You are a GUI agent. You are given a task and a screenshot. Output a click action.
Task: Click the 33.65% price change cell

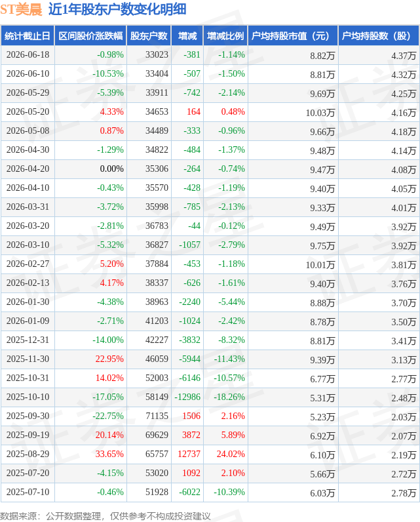[109, 454]
